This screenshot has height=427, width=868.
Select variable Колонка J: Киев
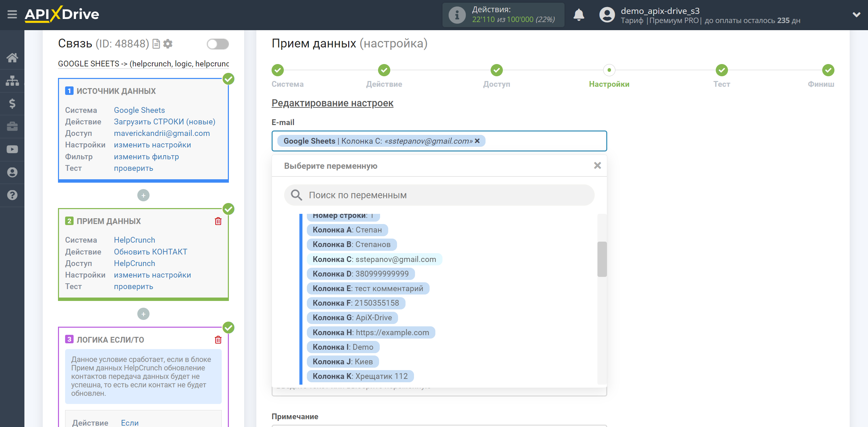pos(343,362)
